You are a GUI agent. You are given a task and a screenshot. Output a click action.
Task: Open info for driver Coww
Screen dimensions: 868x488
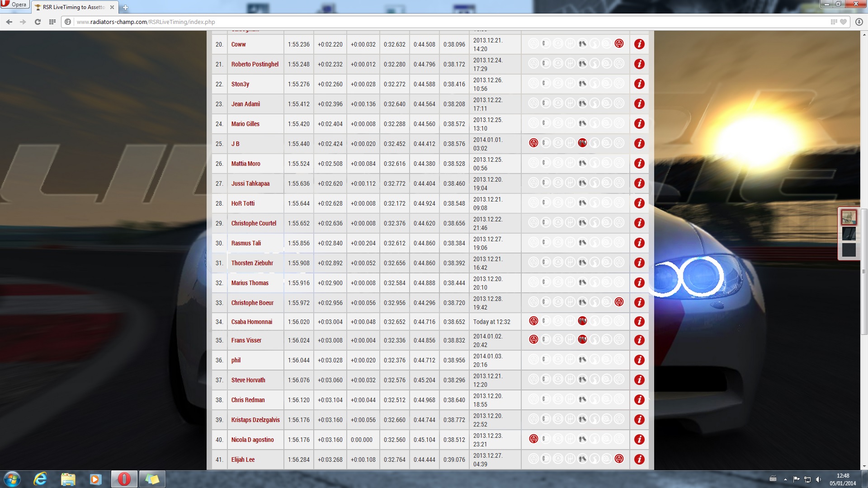639,44
